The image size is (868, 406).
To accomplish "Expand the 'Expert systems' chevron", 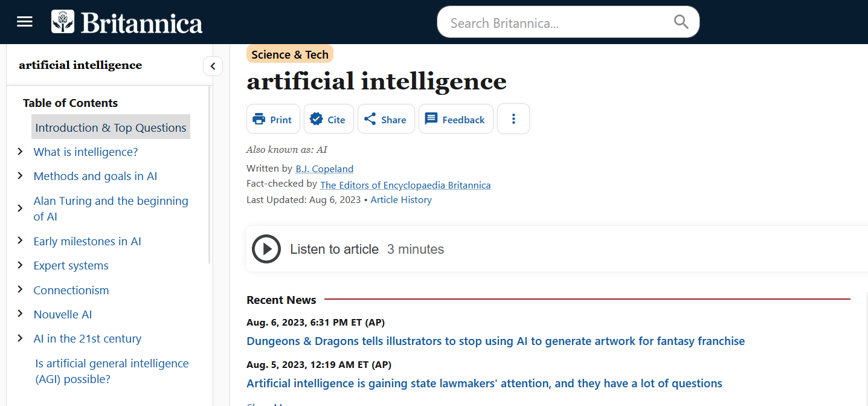I will (21, 265).
